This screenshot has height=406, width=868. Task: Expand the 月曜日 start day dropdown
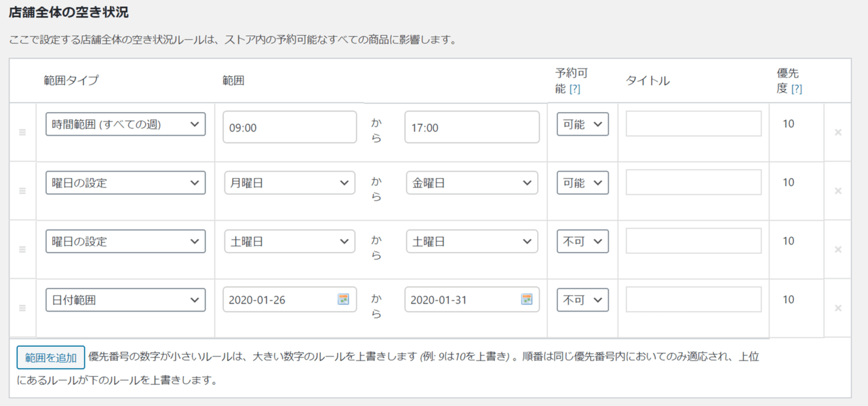(x=290, y=183)
